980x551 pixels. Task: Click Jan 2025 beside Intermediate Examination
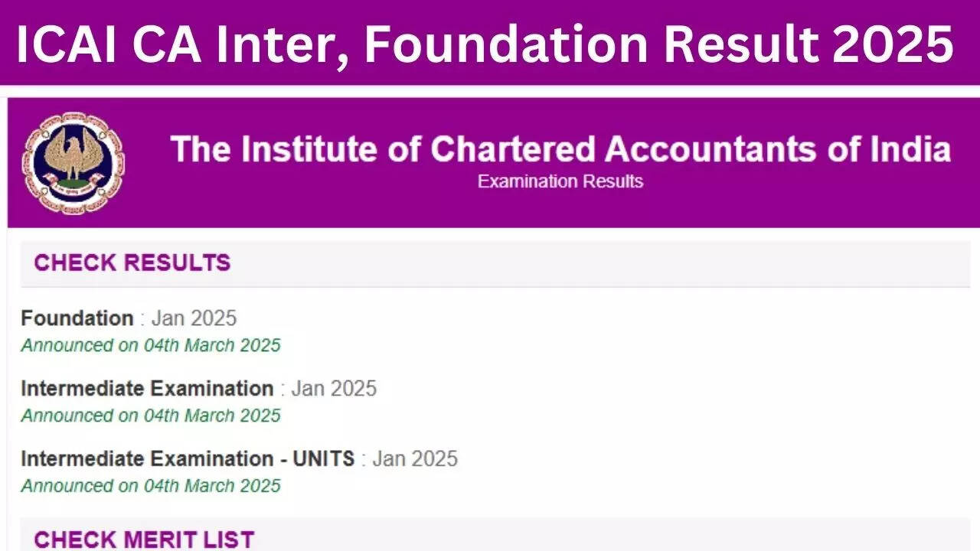[x=334, y=389]
